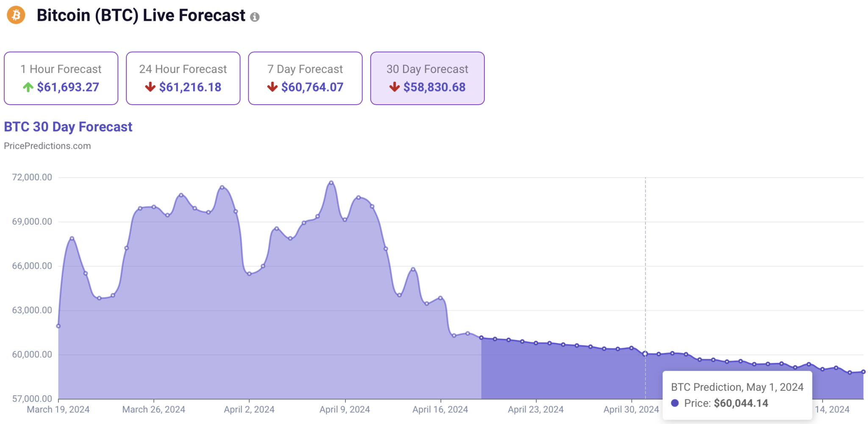Click the April 16, 2024 axis label

coord(440,410)
